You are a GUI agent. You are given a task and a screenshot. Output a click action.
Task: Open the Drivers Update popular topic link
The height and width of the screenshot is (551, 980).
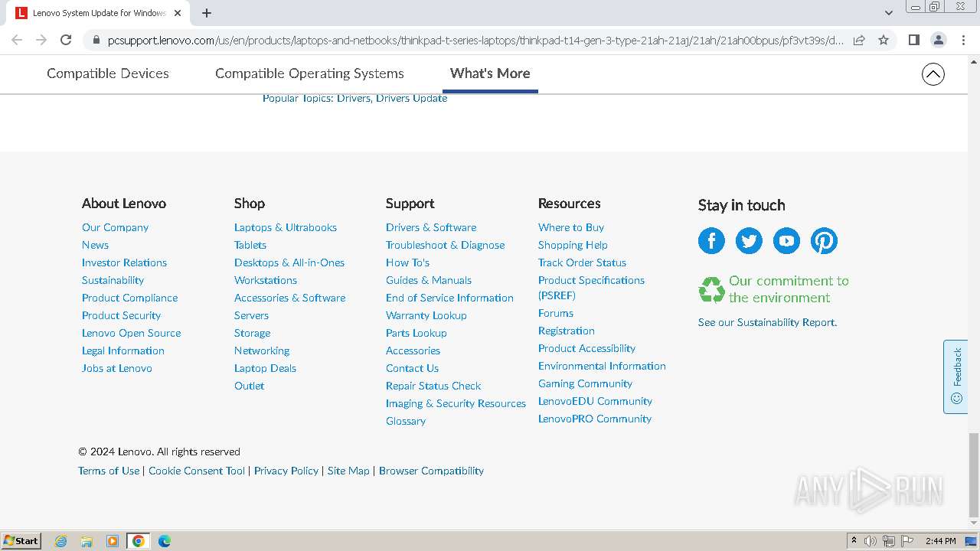click(411, 98)
